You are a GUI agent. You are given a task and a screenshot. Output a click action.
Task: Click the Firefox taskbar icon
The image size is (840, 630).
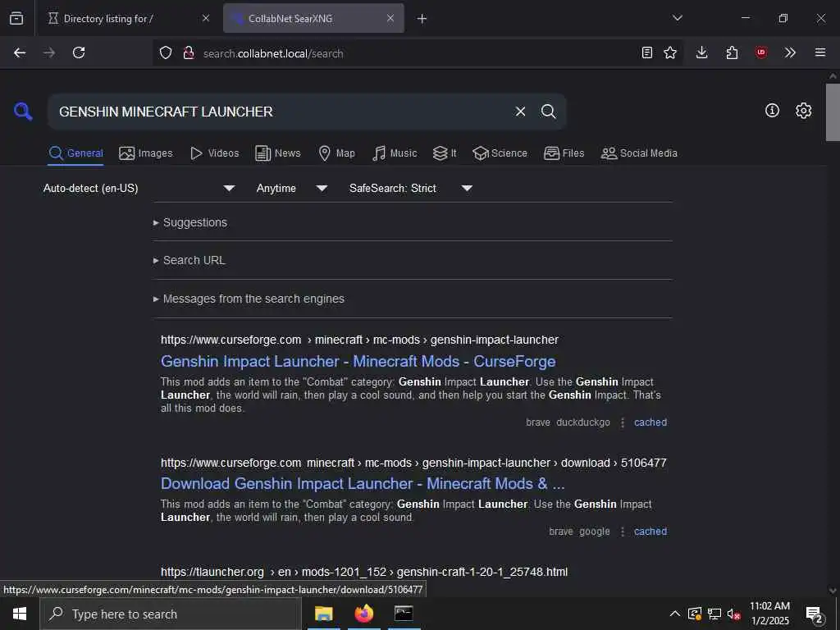pos(363,614)
